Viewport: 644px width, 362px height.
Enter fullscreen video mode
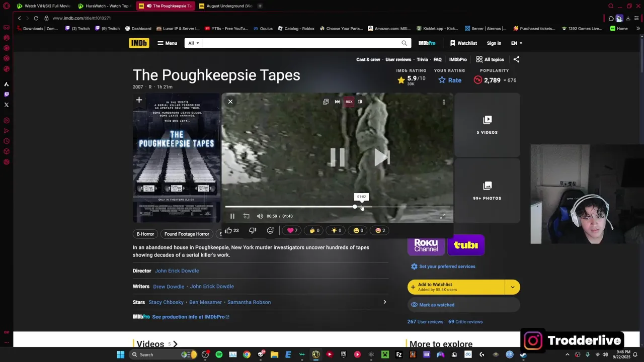point(442,216)
